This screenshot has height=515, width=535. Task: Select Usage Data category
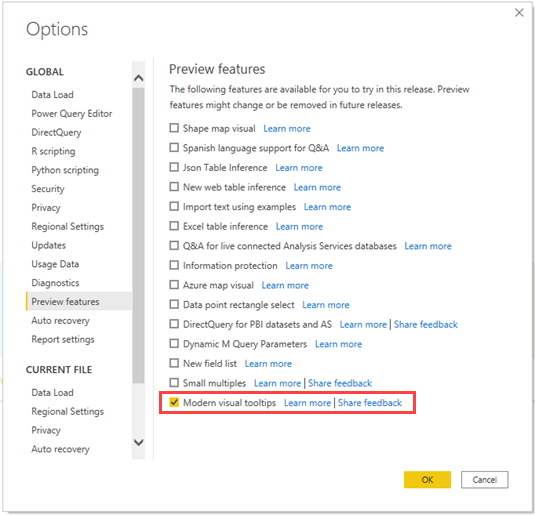tap(55, 264)
